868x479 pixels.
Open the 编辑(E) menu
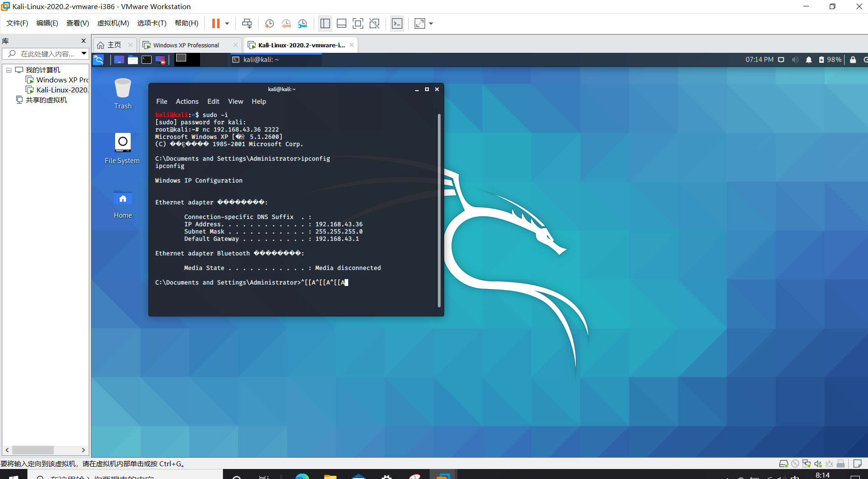pos(47,23)
